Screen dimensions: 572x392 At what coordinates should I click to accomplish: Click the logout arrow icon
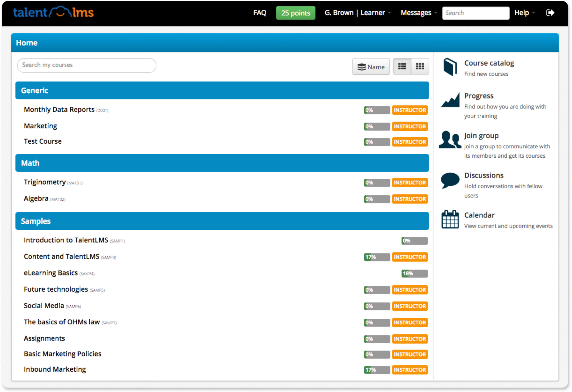[x=550, y=13]
